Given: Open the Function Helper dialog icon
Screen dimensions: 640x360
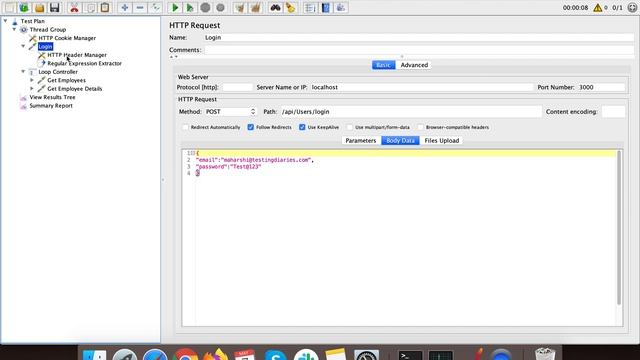Looking at the screenshot, I should coord(310,7).
